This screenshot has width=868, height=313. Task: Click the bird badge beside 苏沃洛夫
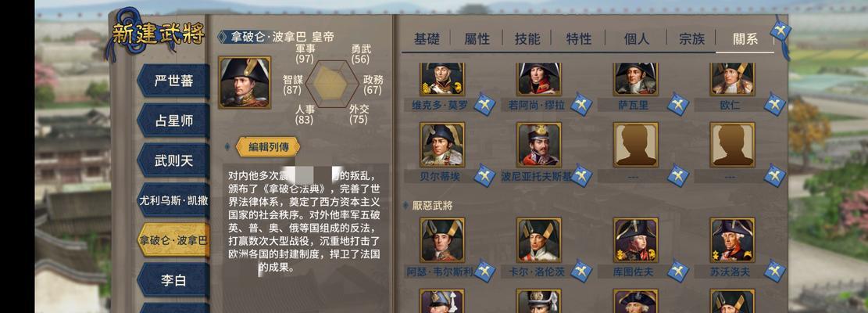tap(774, 271)
